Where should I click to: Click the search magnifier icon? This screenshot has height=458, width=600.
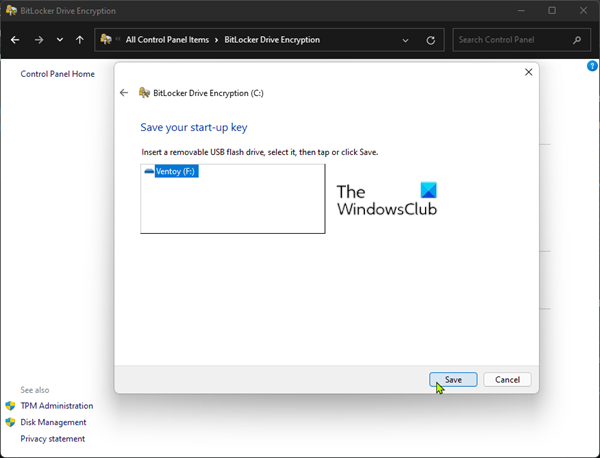pyautogui.click(x=577, y=40)
